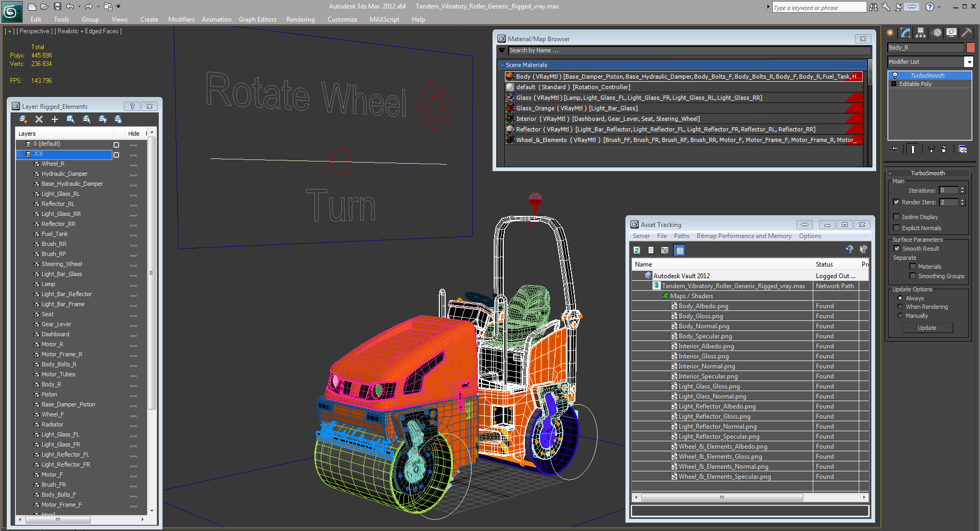This screenshot has width=980, height=531.
Task: Click the New Scene icon in quick access toolbar
Action: tap(32, 7)
